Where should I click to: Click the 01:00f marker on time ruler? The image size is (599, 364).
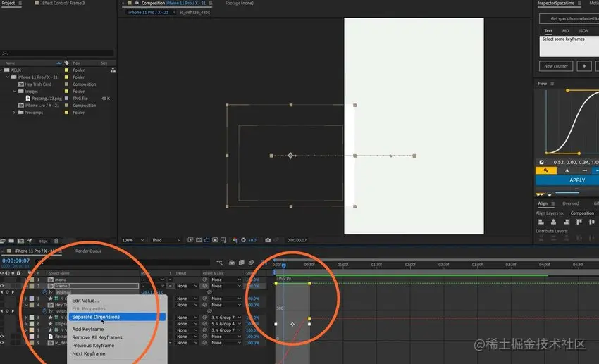(342, 265)
